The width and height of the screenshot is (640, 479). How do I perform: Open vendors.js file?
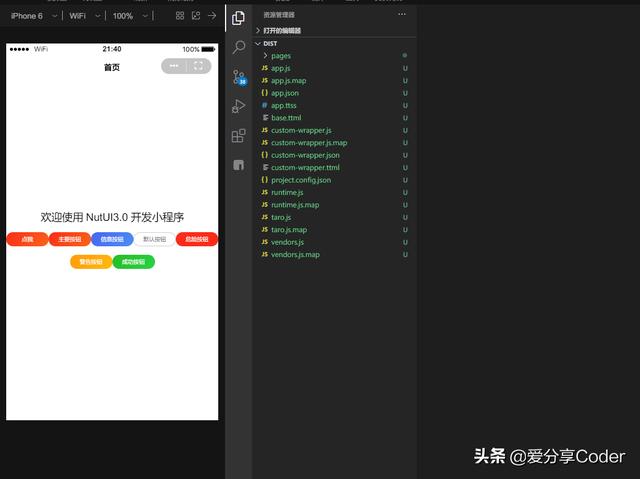pyautogui.click(x=334, y=242)
